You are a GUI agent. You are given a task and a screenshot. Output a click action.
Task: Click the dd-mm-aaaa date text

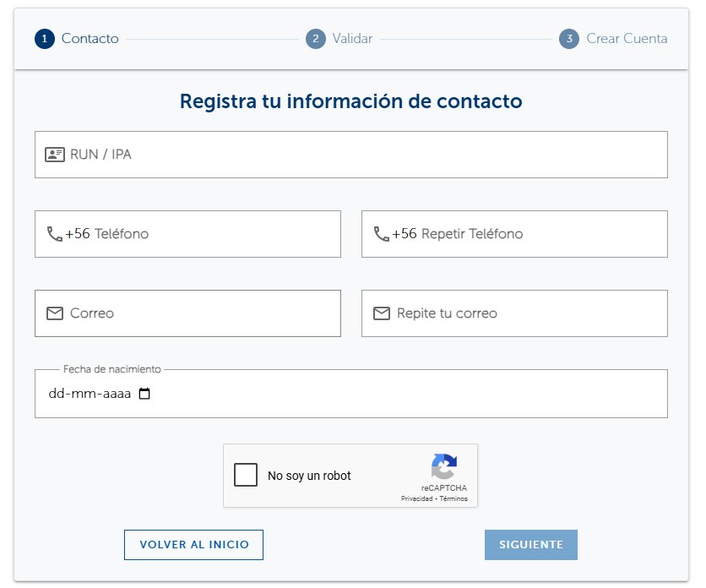click(90, 394)
